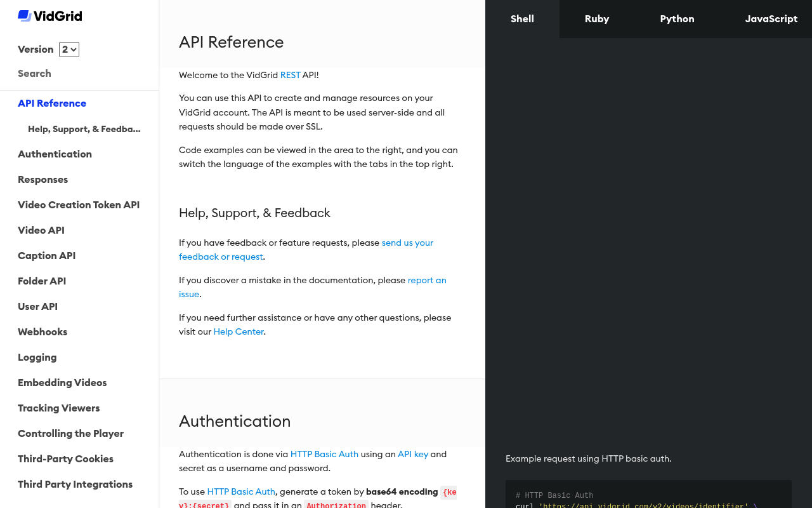Click the Help, Support, & Feedback heading
812x508 pixels.
pyautogui.click(x=254, y=213)
